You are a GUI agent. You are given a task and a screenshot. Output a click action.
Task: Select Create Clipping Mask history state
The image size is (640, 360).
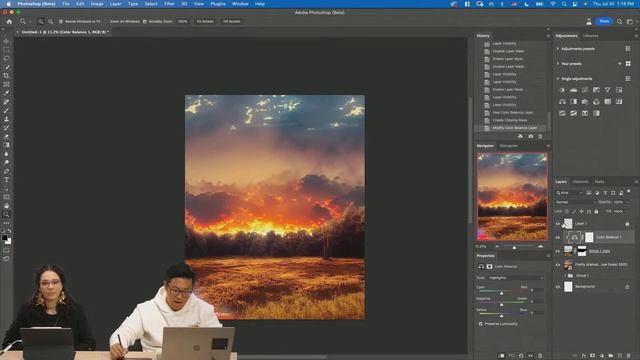pyautogui.click(x=509, y=120)
